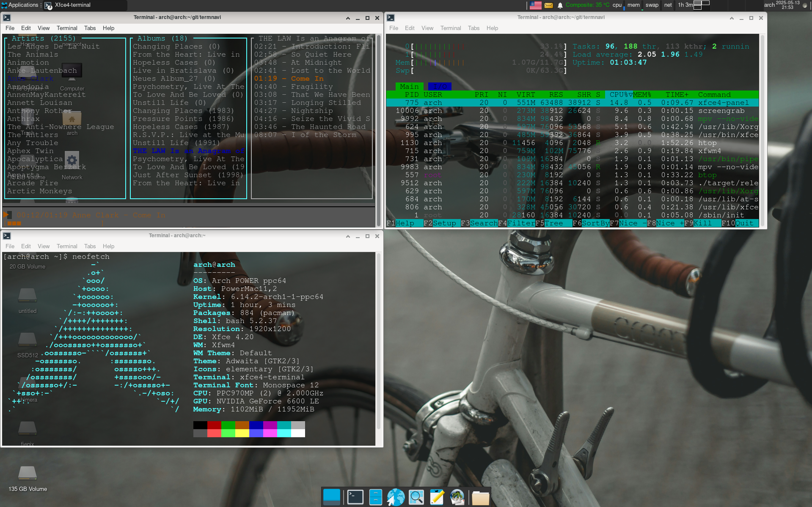The width and height of the screenshot is (812, 507).
Task: Roll up the neofetch terminal window
Action: coord(348,236)
